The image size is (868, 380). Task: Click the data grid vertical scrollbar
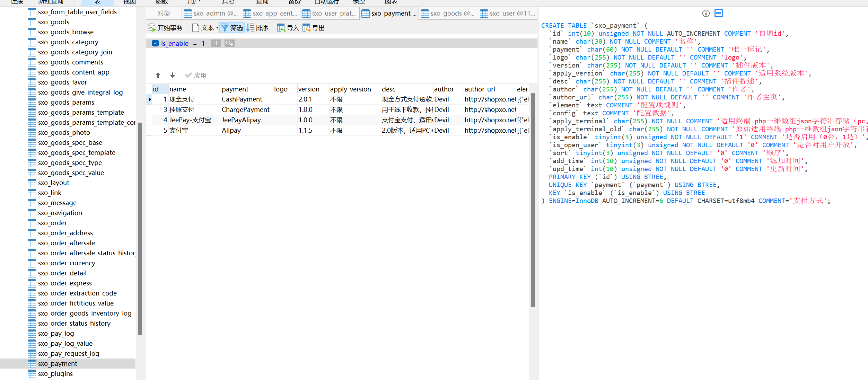click(533, 200)
